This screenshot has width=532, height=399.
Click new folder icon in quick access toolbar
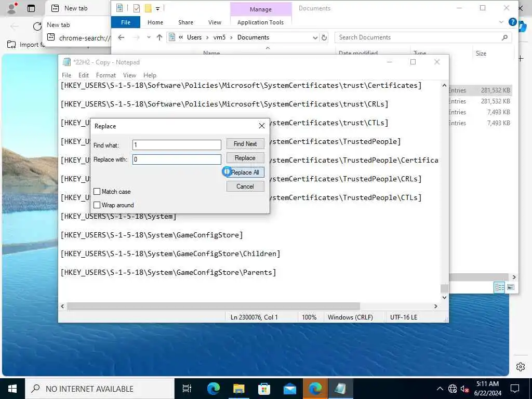tap(148, 8)
